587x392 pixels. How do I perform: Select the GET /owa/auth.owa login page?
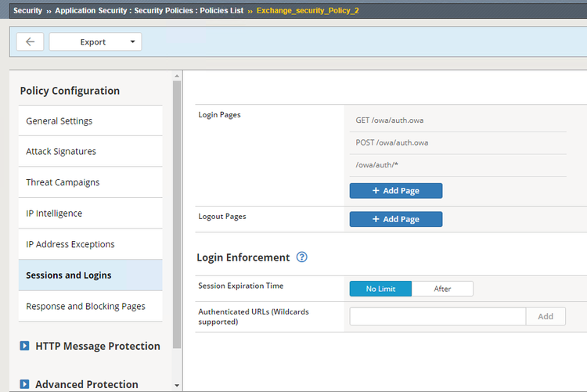pyautogui.click(x=390, y=120)
